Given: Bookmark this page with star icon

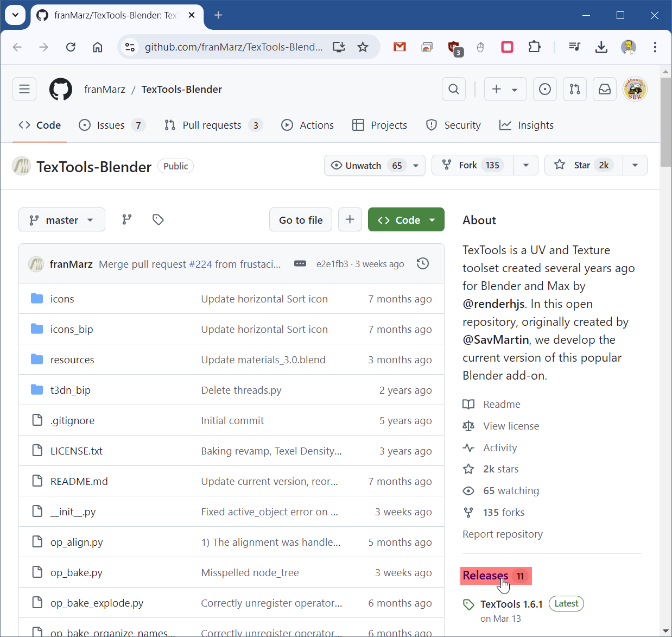Looking at the screenshot, I should (363, 47).
